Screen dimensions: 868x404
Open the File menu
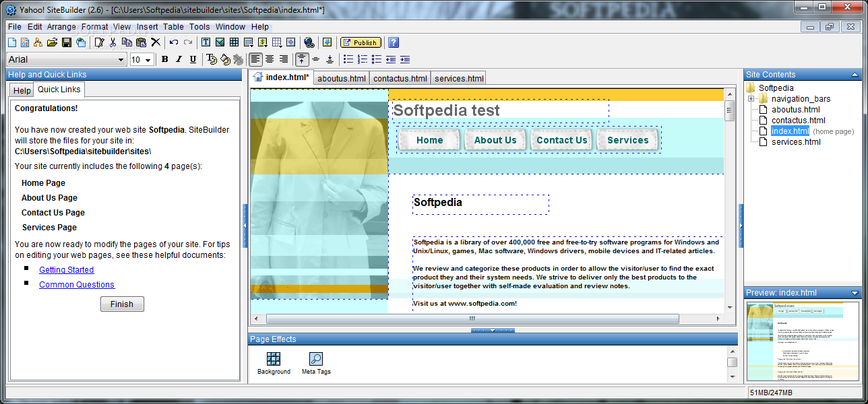(x=15, y=27)
